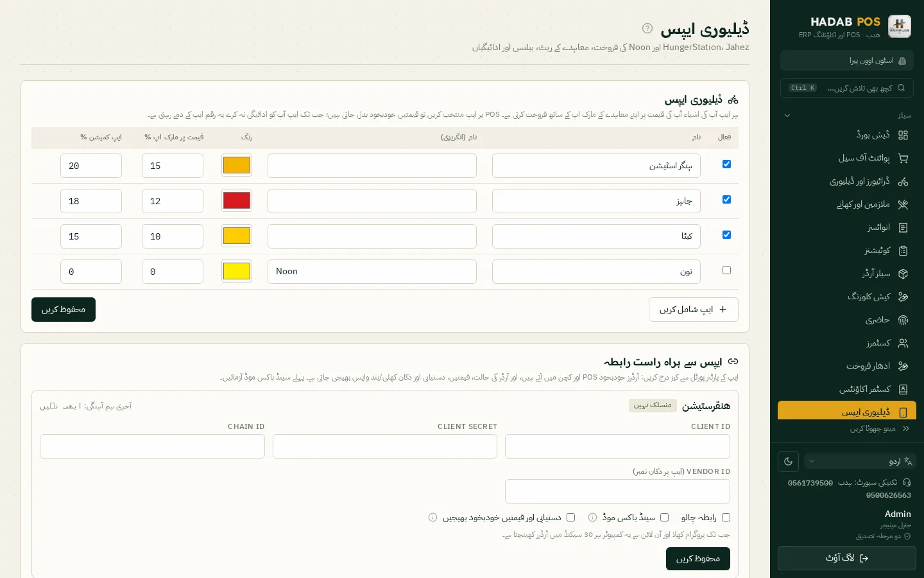The height and width of the screenshot is (578, 924).
Task: Click the help icon beside ڈیلیوری ایپس page title
Action: tap(647, 28)
